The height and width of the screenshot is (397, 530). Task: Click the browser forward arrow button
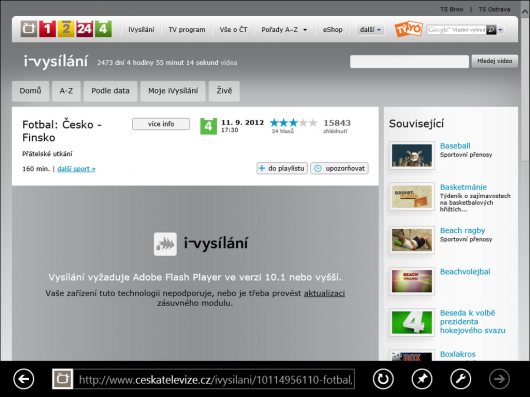tap(499, 379)
